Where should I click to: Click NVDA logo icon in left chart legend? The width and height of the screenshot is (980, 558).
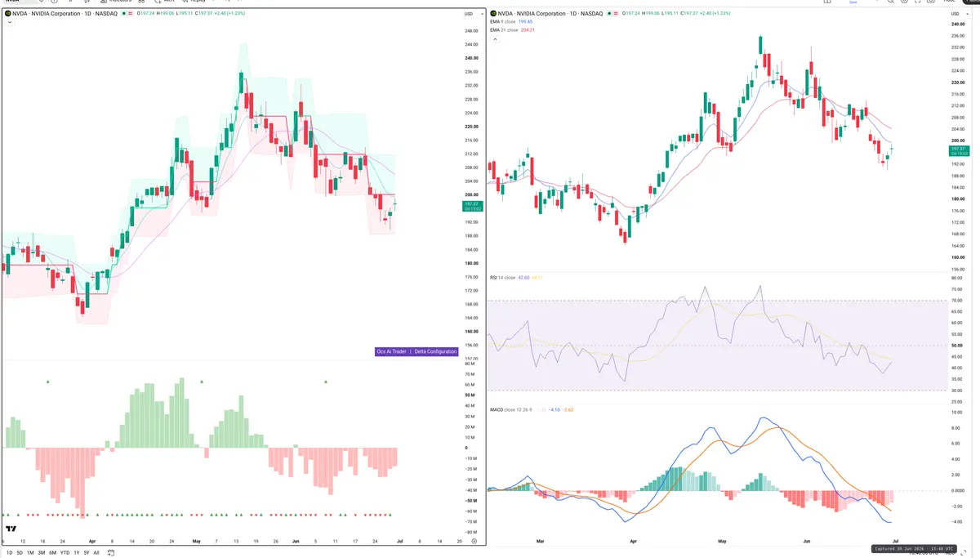[7, 14]
